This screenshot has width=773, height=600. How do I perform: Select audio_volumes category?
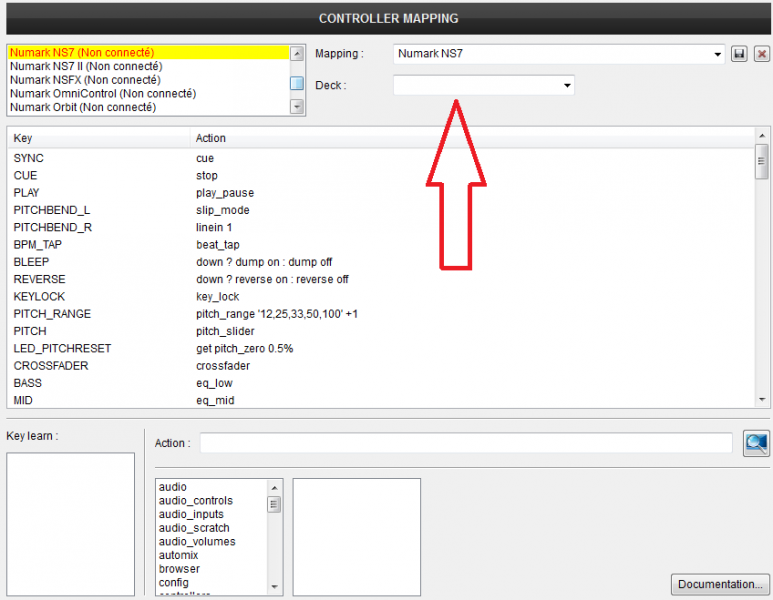[x=211, y=541]
